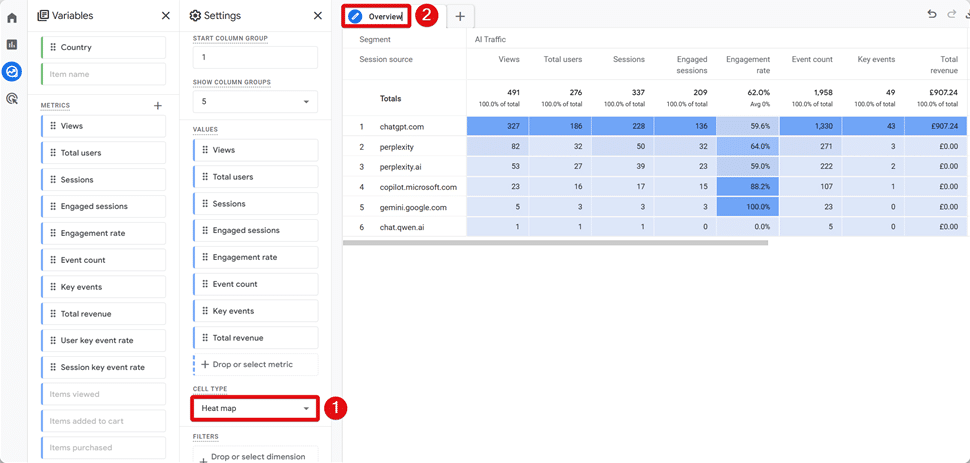Image resolution: width=970 pixels, height=463 pixels.
Task: Select Items purchased metric
Action: tap(103, 448)
